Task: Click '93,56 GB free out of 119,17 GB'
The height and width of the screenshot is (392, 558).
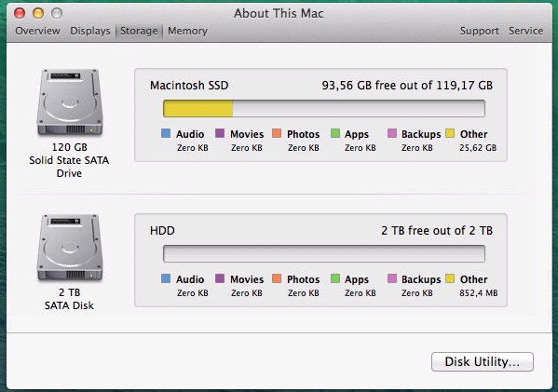Action: point(407,86)
